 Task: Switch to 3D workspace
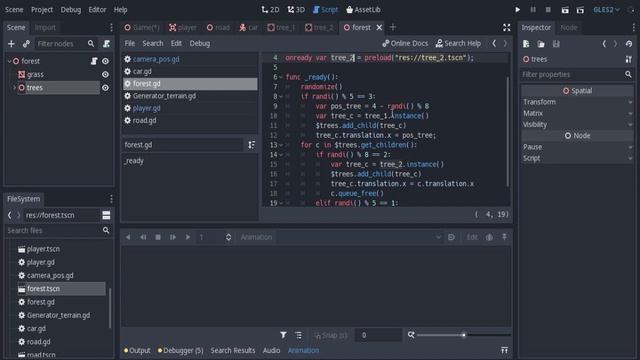click(x=296, y=9)
